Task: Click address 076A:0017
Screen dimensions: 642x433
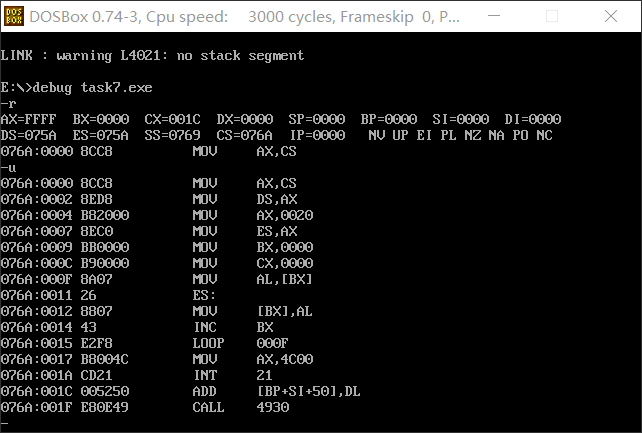Action: [36, 359]
